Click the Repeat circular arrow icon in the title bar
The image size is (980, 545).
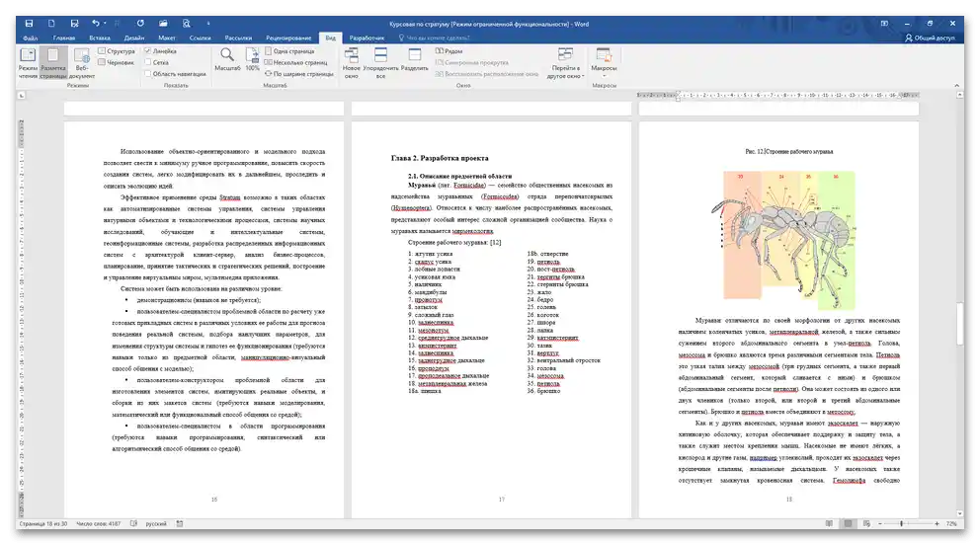(140, 23)
